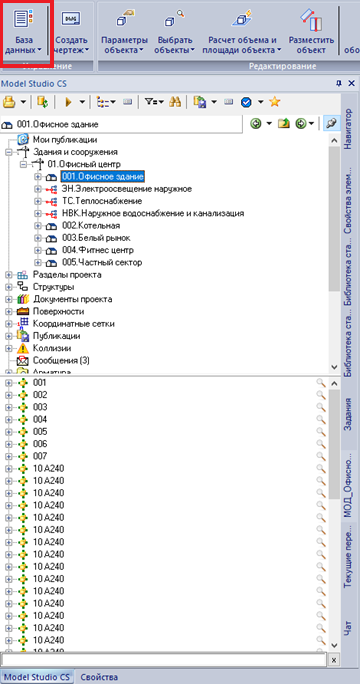This screenshot has width=360, height=684.
Task: Switch to the Свойства bottom tab
Action: pyautogui.click(x=99, y=677)
